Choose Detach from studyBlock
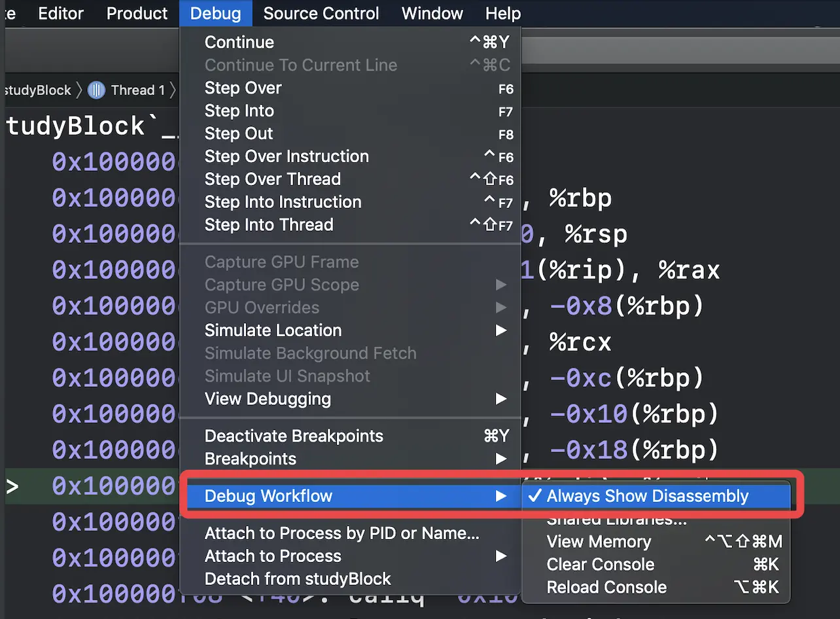Image resolution: width=840 pixels, height=619 pixels. (297, 579)
